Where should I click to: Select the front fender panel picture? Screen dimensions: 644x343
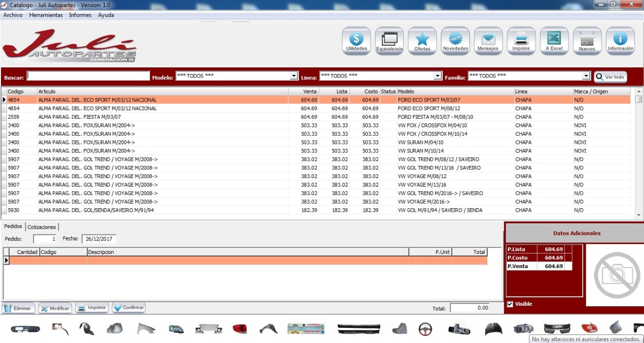click(x=145, y=329)
